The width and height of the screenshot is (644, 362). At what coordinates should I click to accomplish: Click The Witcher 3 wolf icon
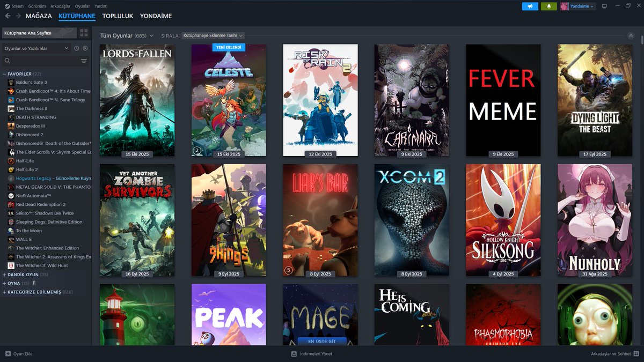[x=11, y=265]
